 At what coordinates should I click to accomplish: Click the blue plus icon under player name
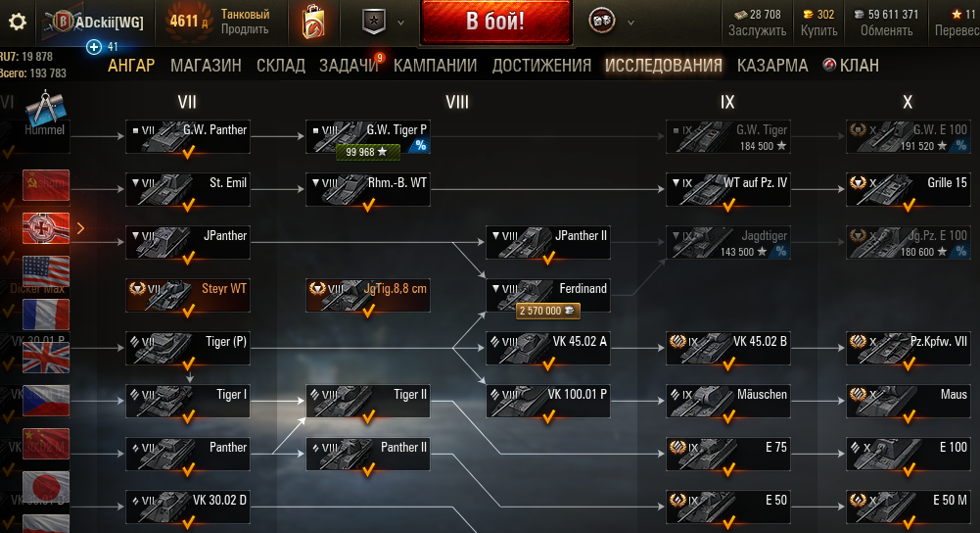coord(94,47)
